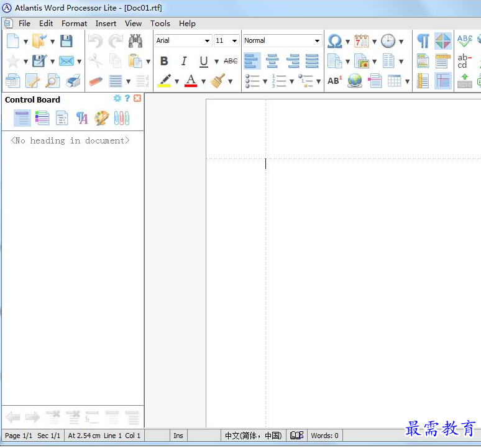Open Control Board palette colors tab

[x=101, y=118]
